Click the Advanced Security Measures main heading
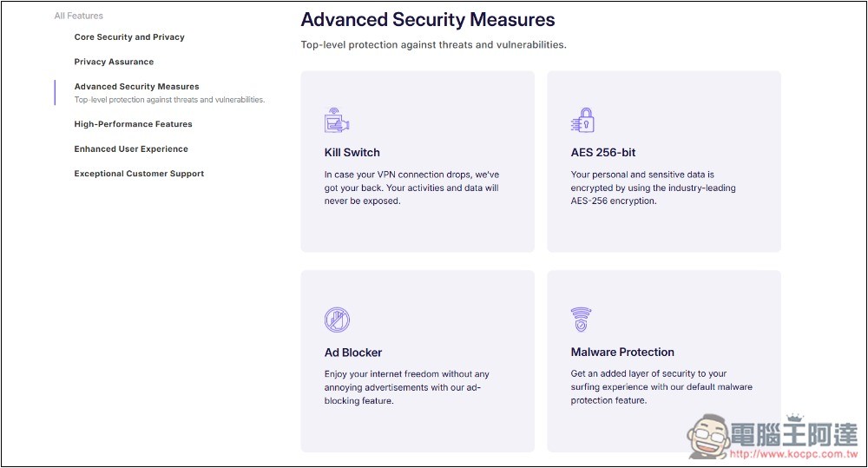Screen dimensions: 868x468 click(x=428, y=20)
